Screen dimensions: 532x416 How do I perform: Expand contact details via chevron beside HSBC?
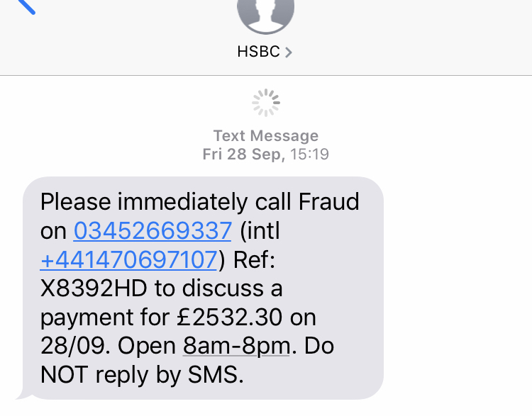point(289,52)
